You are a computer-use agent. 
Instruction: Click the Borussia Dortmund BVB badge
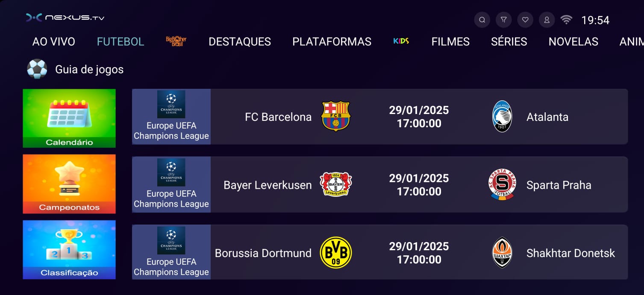pyautogui.click(x=335, y=252)
